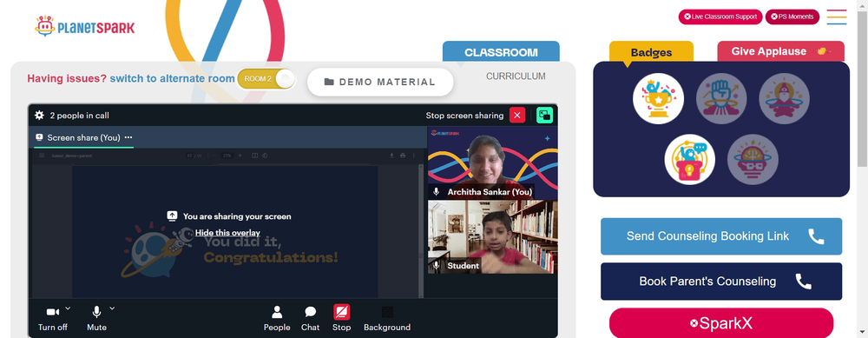Open the Screen share three-dots menu

click(128, 137)
